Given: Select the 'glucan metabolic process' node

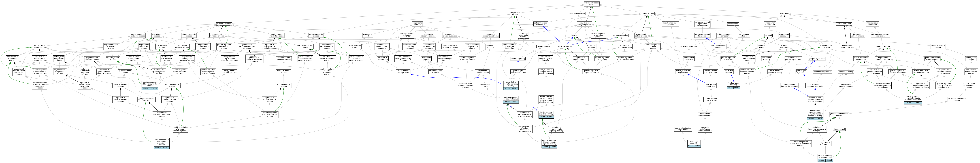Looking at the screenshot, I should pyautogui.click(x=125, y=72).
